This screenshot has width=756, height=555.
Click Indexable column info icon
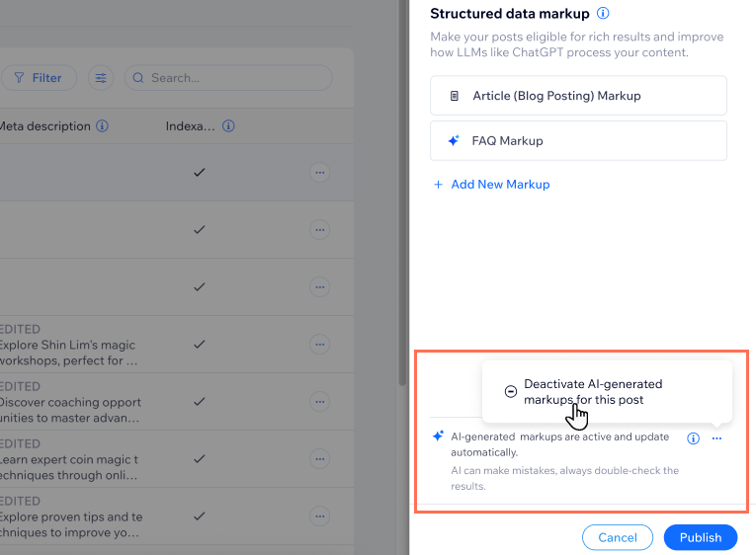click(228, 126)
